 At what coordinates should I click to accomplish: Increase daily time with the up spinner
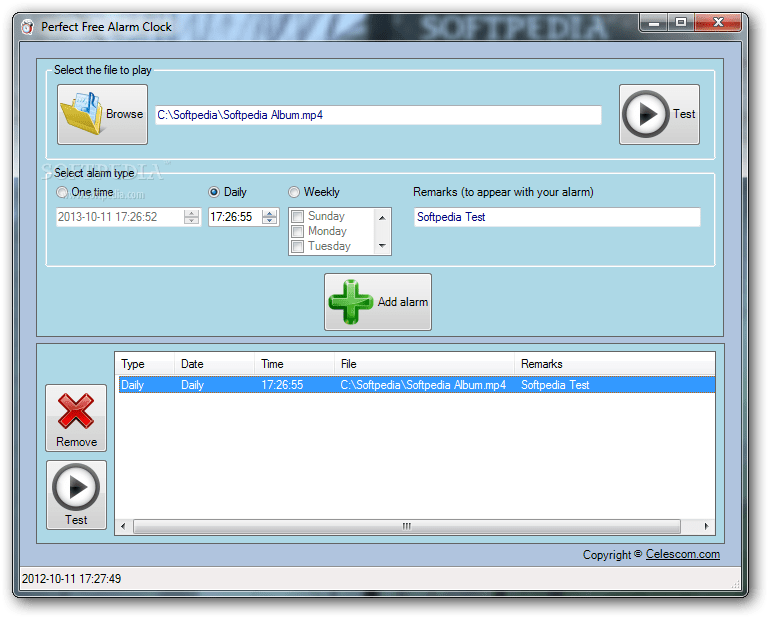pos(269,213)
